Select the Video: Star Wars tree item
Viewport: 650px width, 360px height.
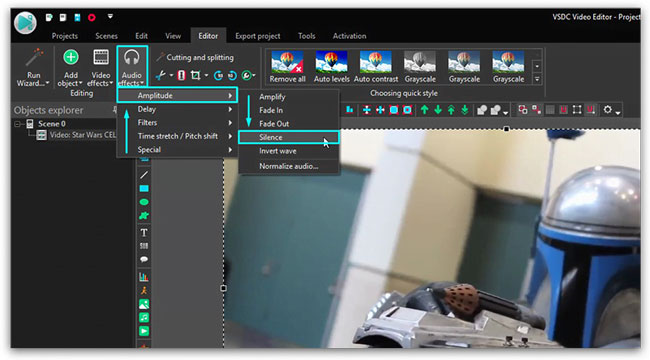point(76,135)
